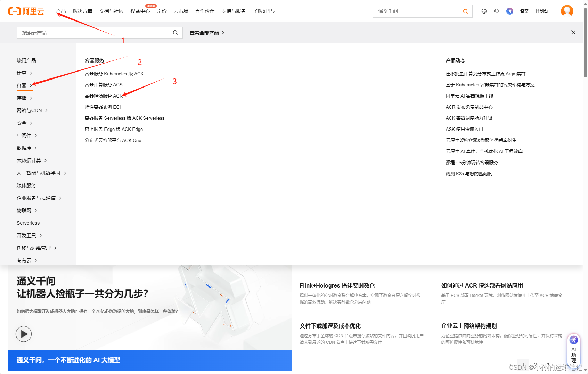The image size is (588, 374).
Task: Expand the 容器 category chevron
Action: [x=31, y=85]
